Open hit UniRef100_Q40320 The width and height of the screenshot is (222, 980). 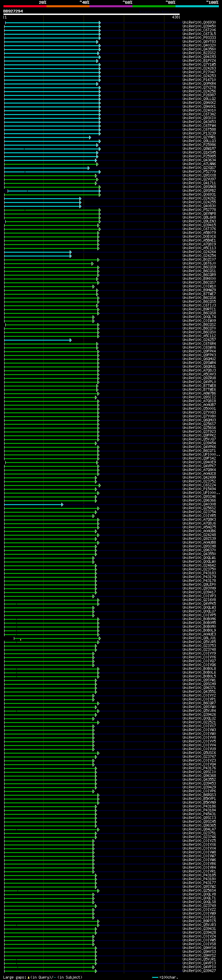(x=199, y=45)
